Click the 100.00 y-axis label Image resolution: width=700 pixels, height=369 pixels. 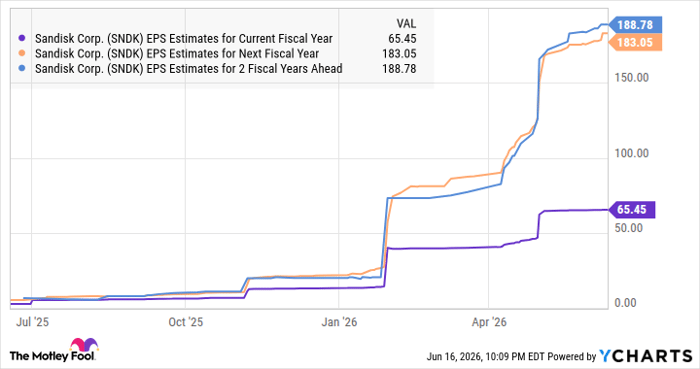(631, 153)
